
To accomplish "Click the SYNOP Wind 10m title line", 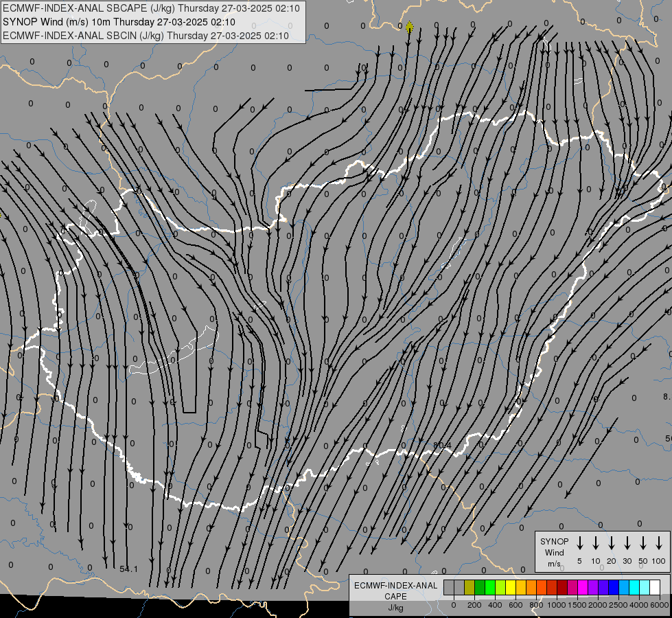I will coord(119,22).
